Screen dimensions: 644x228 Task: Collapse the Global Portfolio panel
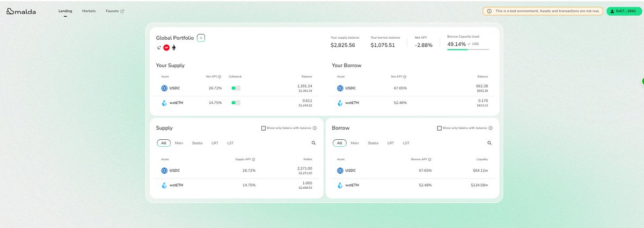point(201,38)
